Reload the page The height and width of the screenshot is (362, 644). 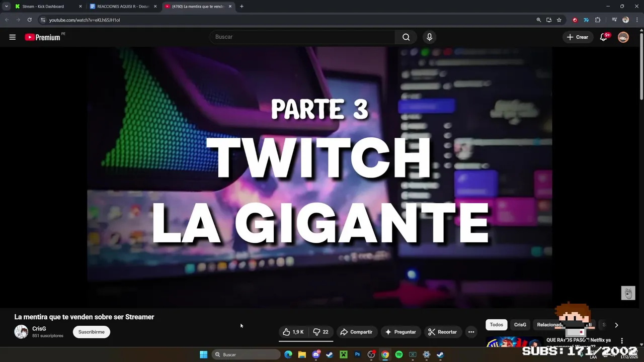(x=30, y=20)
